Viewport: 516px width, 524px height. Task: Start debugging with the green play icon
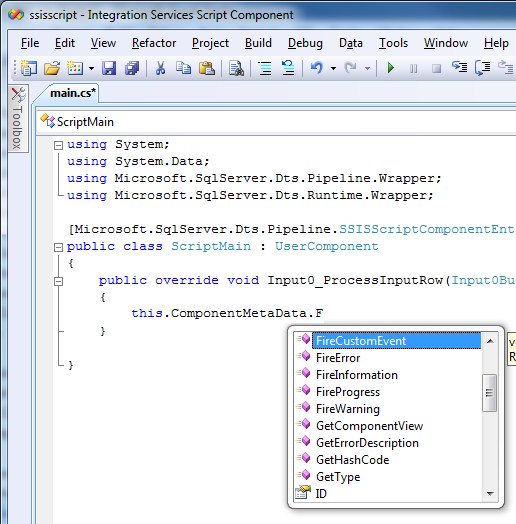[x=390, y=68]
